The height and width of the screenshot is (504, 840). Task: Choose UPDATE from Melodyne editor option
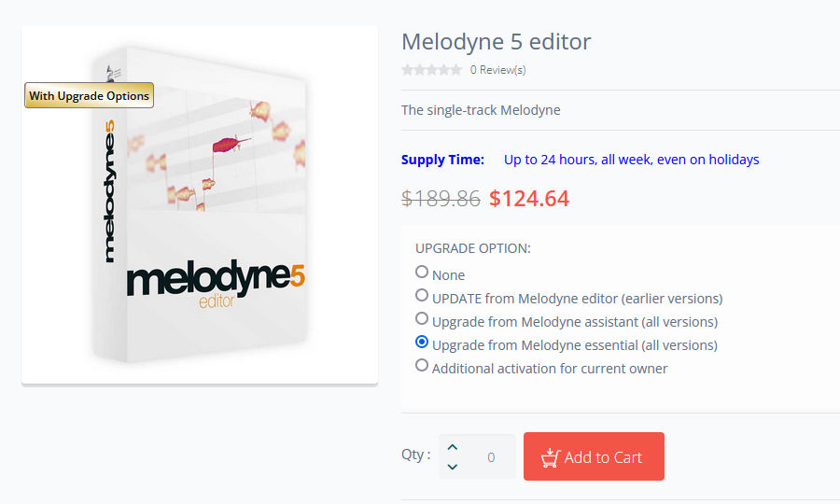point(422,296)
